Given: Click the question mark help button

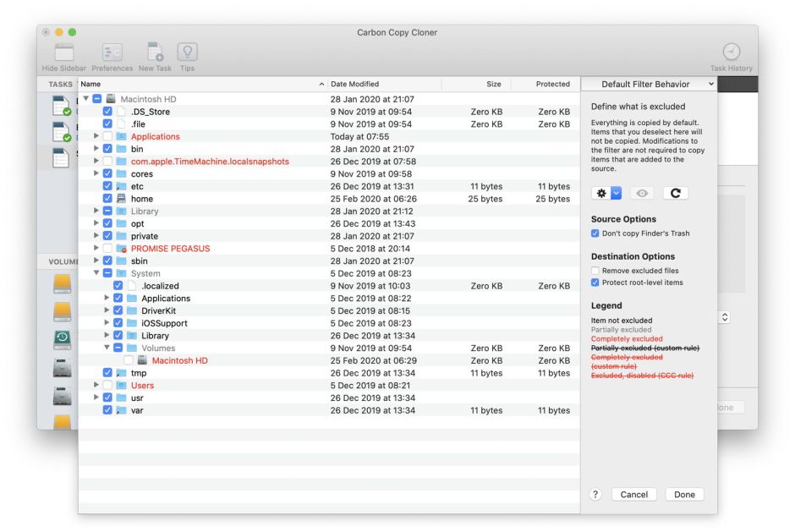Looking at the screenshot, I should pos(595,495).
